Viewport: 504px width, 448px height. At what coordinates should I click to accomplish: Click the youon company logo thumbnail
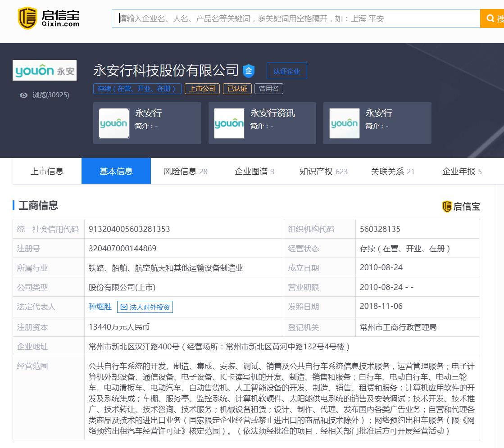tap(45, 70)
